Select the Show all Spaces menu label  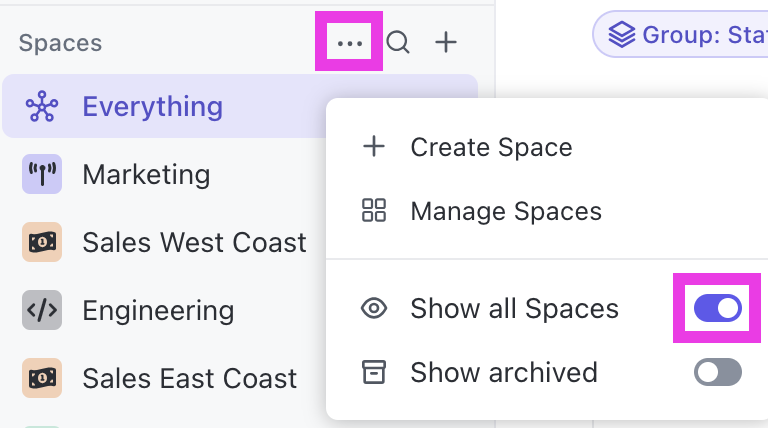click(514, 309)
